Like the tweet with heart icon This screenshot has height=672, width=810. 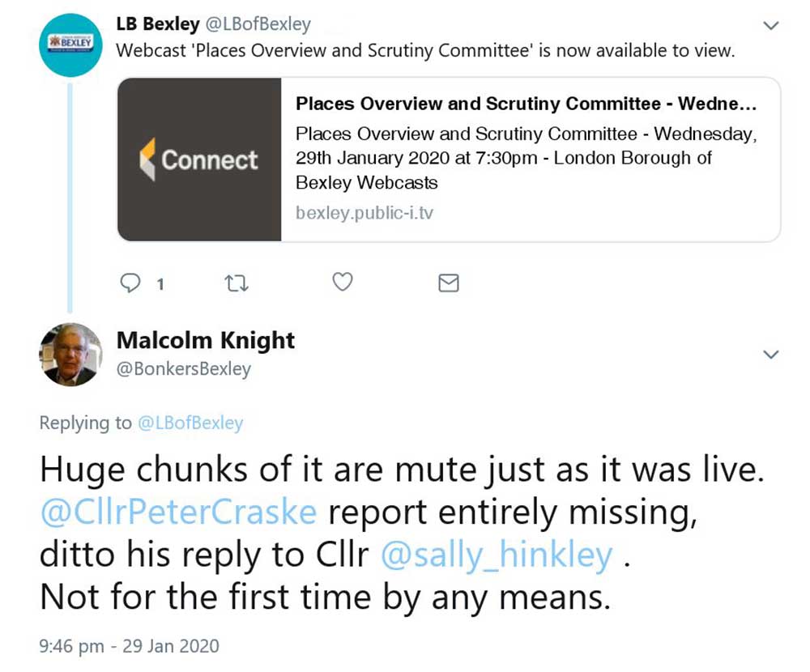pyautogui.click(x=343, y=282)
